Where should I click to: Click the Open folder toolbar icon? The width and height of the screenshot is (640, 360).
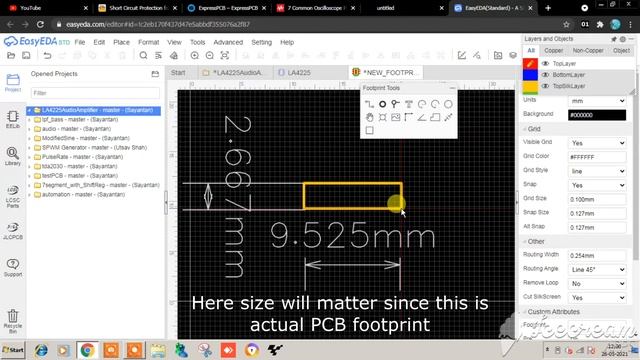11,56
